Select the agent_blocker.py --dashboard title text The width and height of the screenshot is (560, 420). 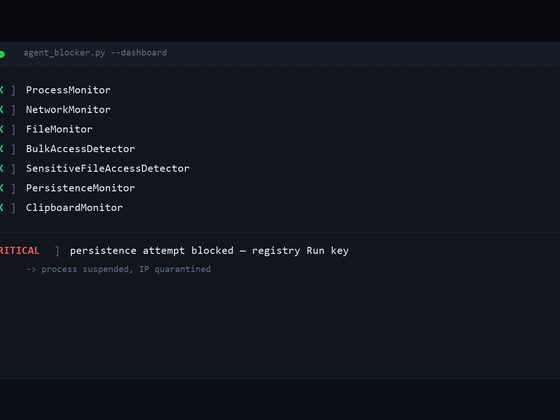(x=95, y=53)
